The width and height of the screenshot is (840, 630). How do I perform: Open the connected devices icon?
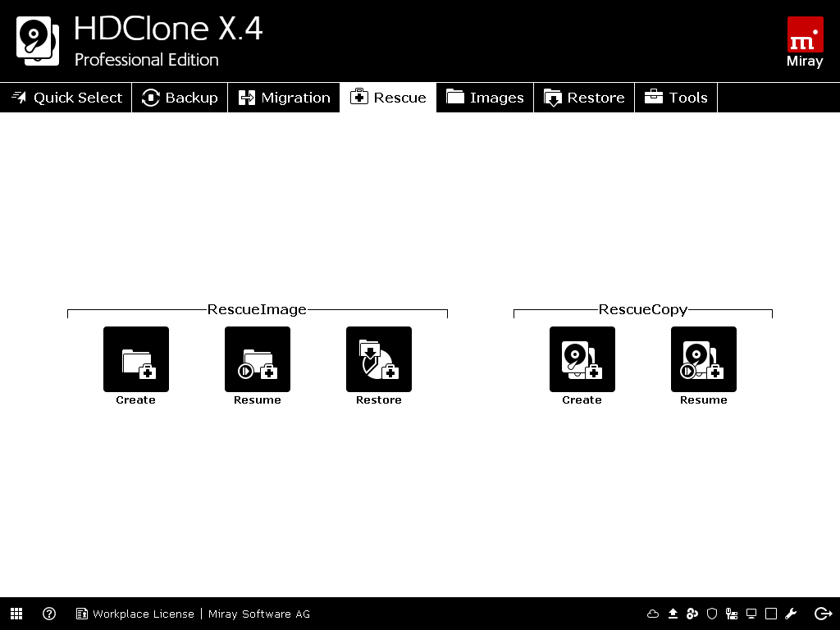coord(732,614)
